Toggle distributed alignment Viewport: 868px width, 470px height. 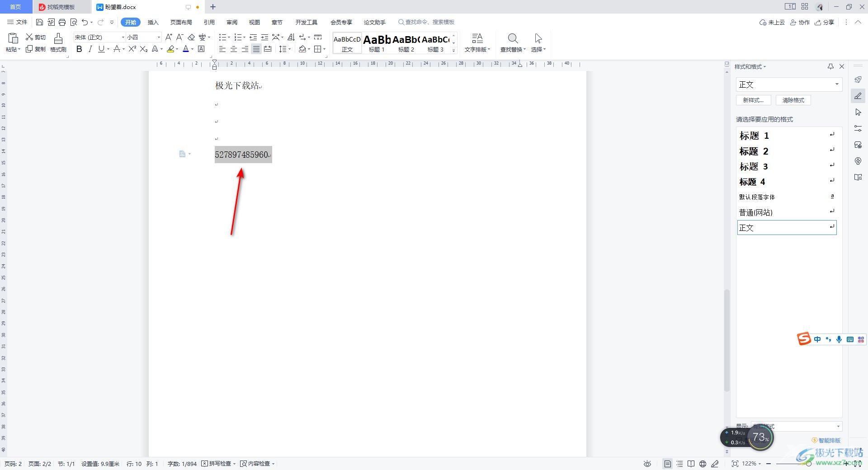click(x=268, y=49)
